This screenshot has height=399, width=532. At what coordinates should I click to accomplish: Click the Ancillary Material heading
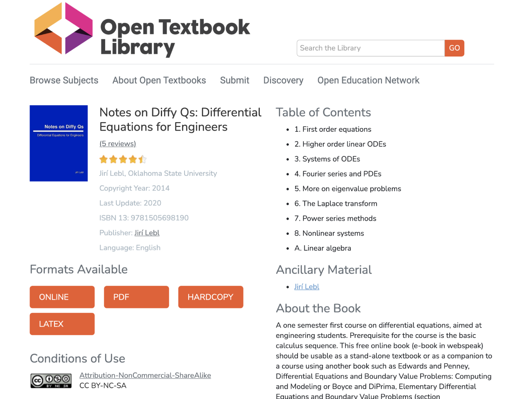click(324, 270)
